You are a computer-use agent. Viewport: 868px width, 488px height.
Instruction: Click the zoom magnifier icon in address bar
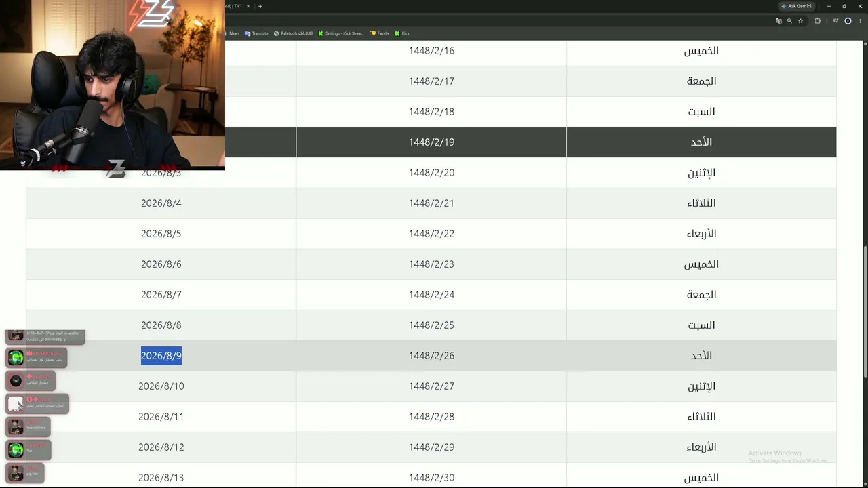click(x=789, y=21)
